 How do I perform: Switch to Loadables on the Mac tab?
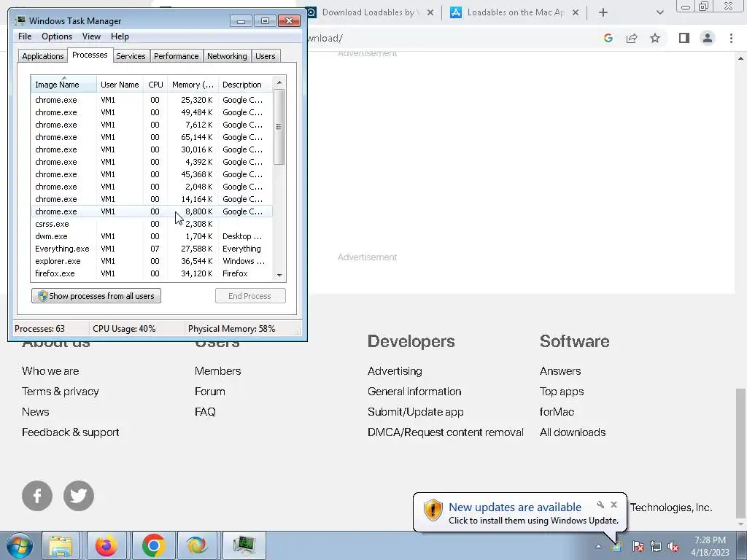pos(515,12)
